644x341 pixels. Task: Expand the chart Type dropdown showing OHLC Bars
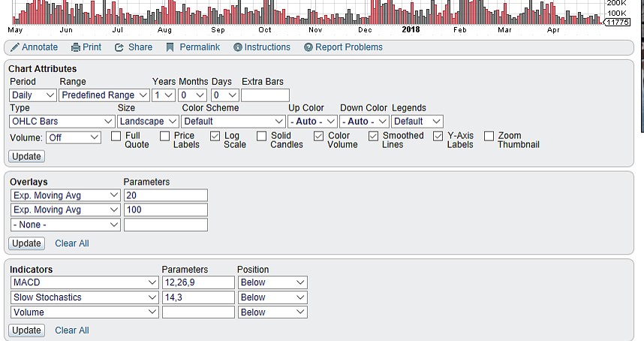point(62,121)
